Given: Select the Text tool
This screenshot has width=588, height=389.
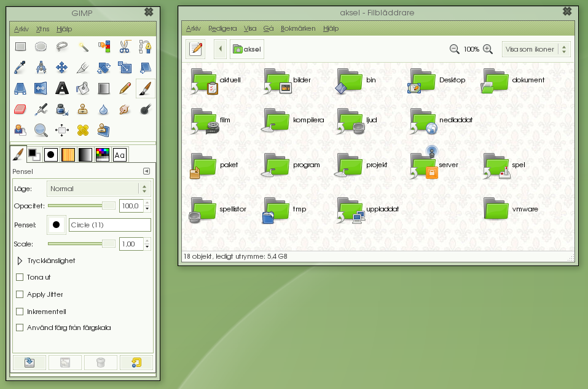Looking at the screenshot, I should tap(62, 88).
